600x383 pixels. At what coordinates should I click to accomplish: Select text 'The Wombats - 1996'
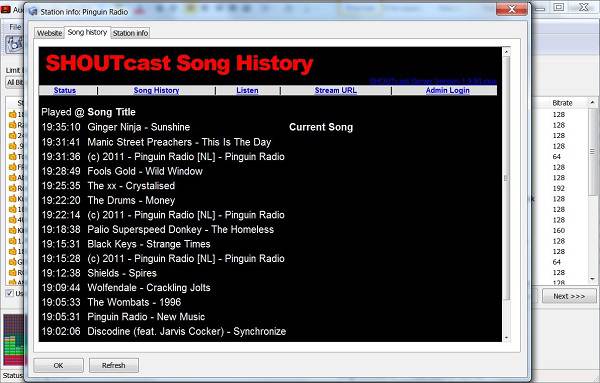(x=134, y=302)
